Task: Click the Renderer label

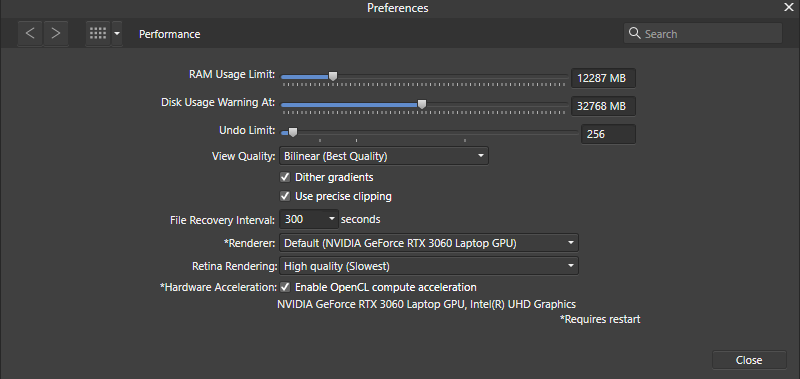Action: pos(250,243)
